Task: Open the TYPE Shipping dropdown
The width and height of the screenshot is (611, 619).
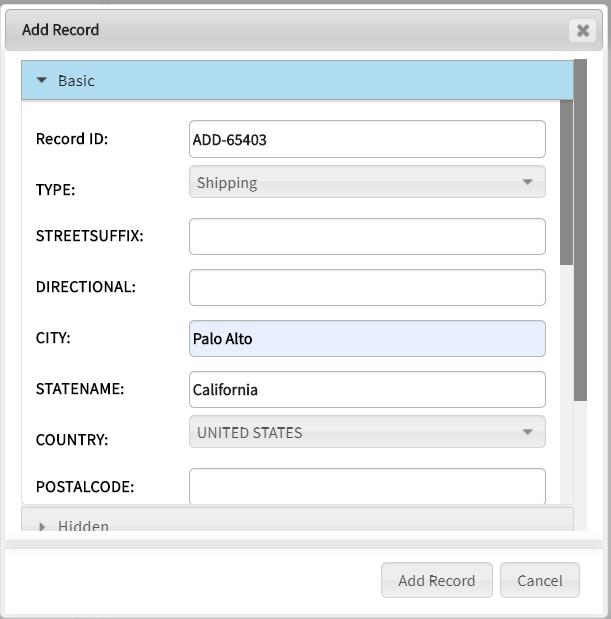Action: (x=527, y=182)
